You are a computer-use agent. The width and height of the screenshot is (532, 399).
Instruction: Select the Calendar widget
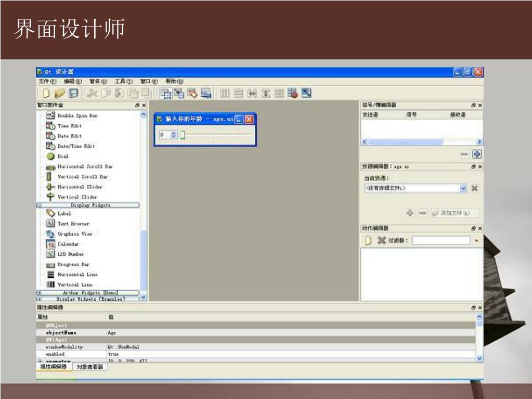tap(62, 244)
